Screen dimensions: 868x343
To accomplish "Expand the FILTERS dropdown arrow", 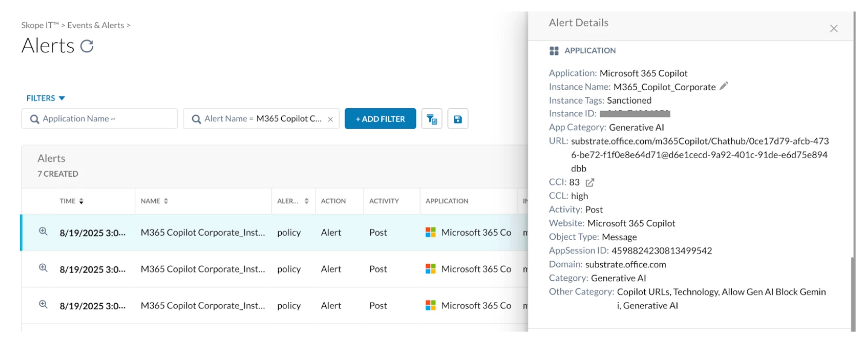I will (x=62, y=98).
